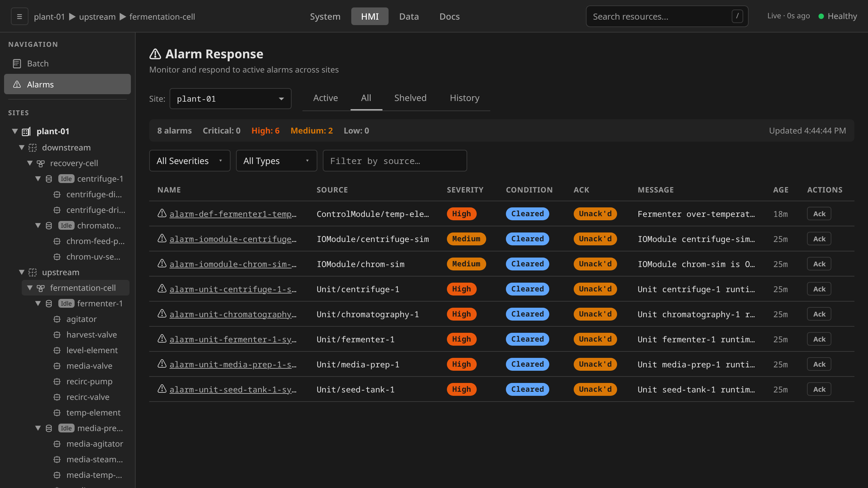Click the media-valve module icon

[57, 366]
